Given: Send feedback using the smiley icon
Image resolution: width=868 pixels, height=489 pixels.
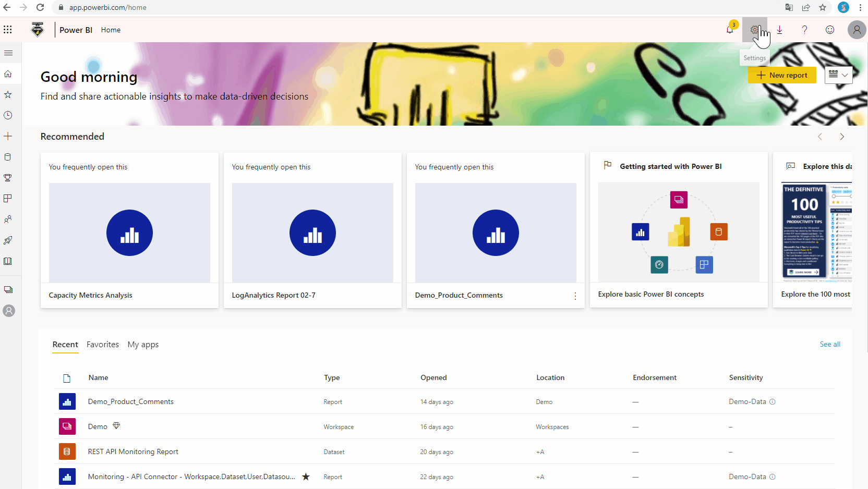Looking at the screenshot, I should click(829, 30).
